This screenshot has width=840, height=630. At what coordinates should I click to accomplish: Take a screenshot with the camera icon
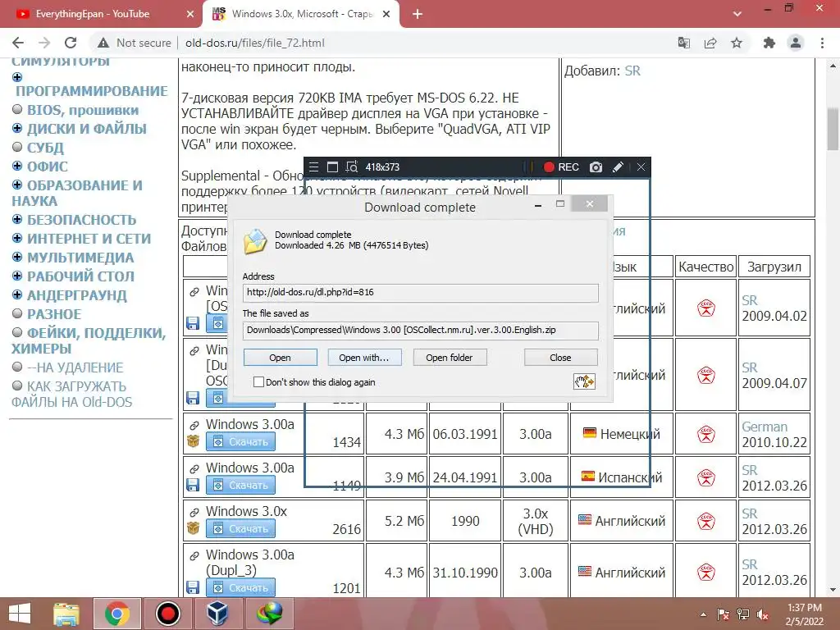pos(596,167)
